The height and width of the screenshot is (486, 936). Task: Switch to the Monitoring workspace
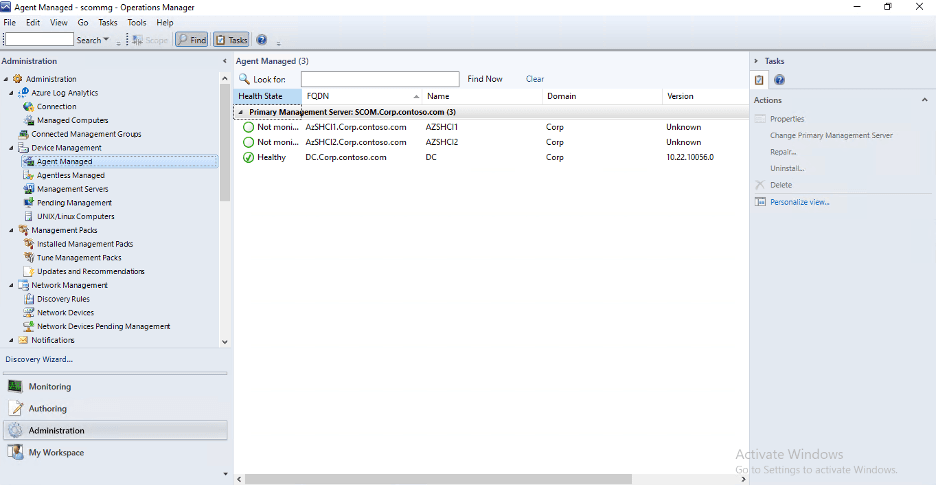click(50, 387)
